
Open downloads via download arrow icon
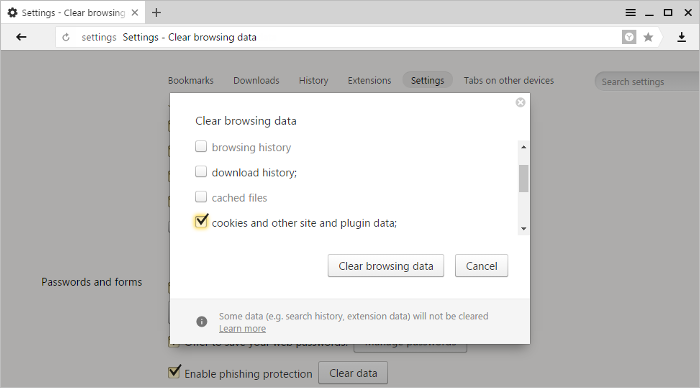click(x=681, y=37)
